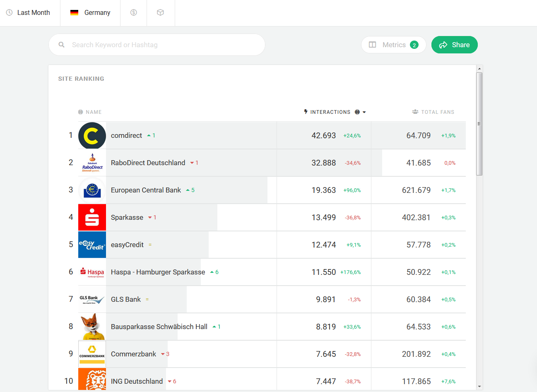Screen dimensions: 537x392
Task: Open the Sparkasse red logo
Action: (92, 217)
